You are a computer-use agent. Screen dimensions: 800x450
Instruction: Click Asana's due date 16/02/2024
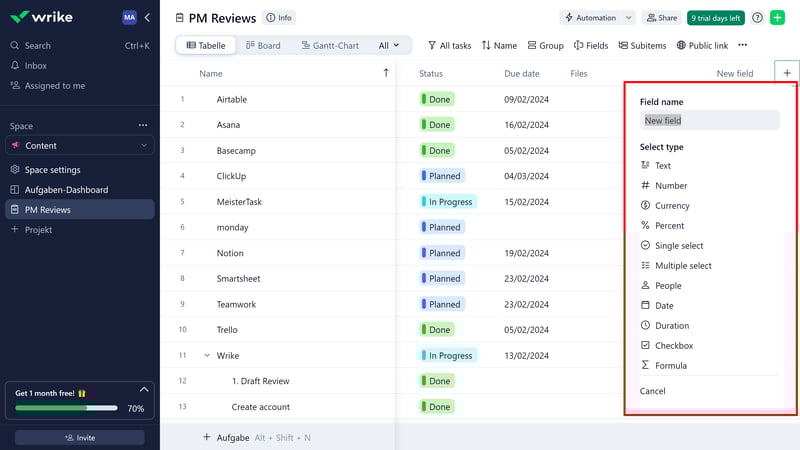pos(526,124)
